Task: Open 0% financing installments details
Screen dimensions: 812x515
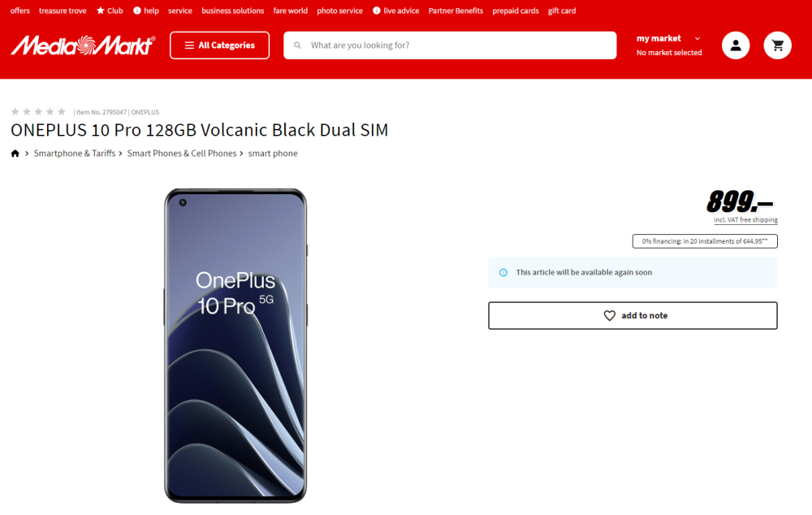Action: pos(705,241)
